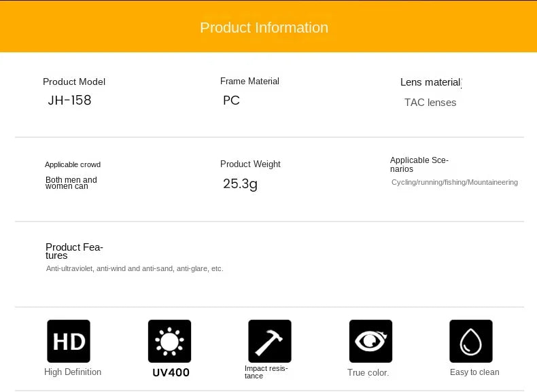The image size is (537, 392).
Task: Select the eye True color icon
Action: [x=370, y=341]
